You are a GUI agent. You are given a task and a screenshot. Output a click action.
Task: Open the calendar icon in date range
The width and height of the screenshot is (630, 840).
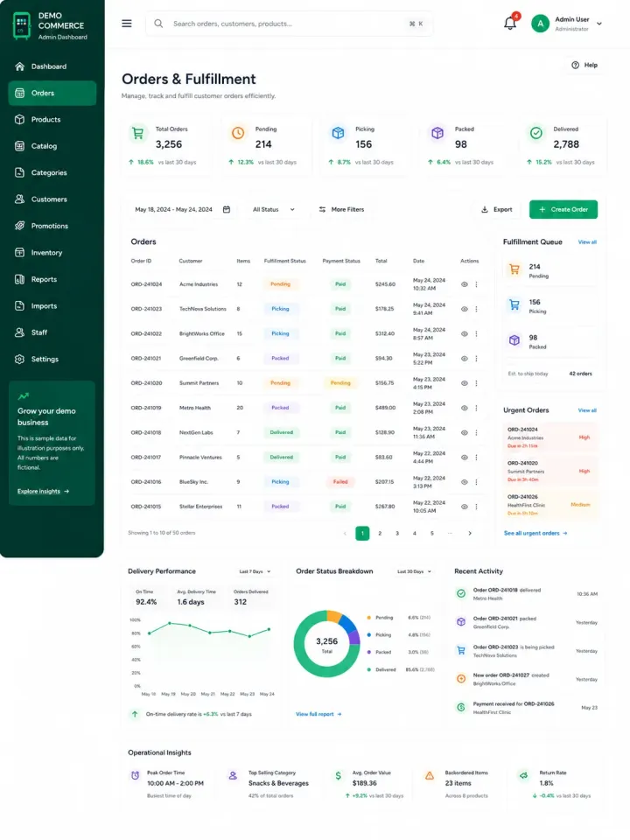click(227, 209)
